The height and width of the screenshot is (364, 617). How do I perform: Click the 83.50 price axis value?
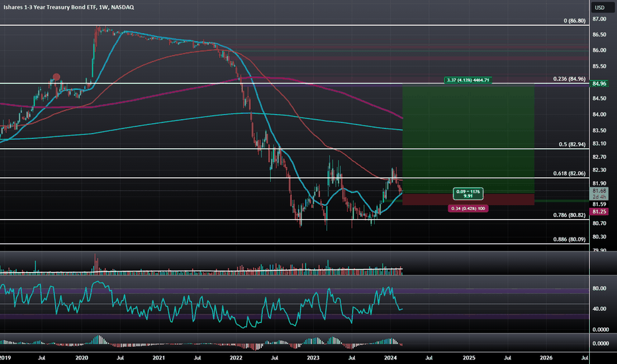click(599, 130)
